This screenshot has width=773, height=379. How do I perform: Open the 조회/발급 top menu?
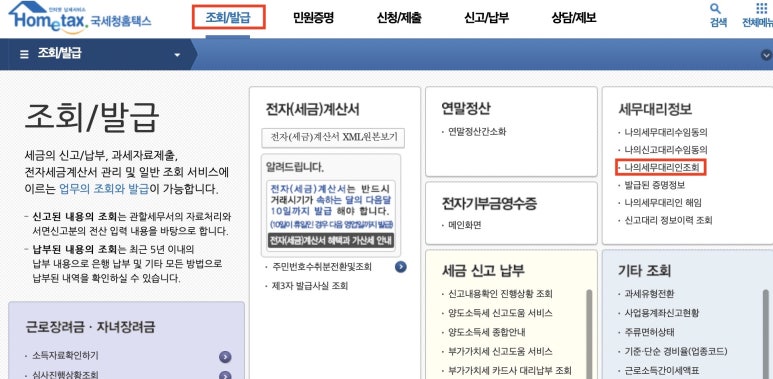[228, 18]
